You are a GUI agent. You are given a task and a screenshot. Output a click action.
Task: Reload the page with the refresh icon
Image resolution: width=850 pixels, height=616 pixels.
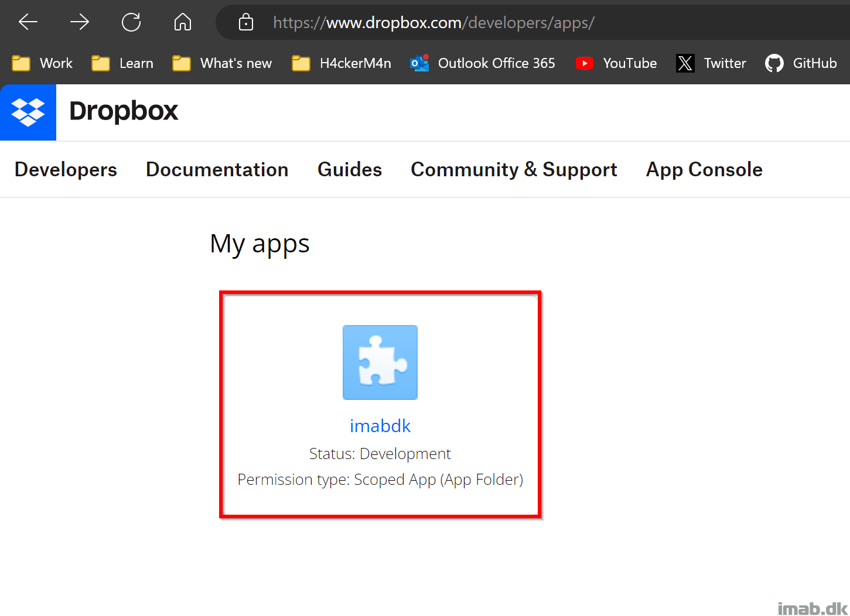point(131,22)
